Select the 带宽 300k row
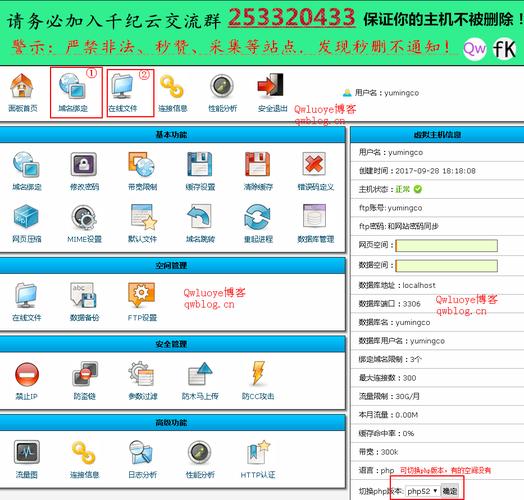The height and width of the screenshot is (500, 524). [x=437, y=452]
